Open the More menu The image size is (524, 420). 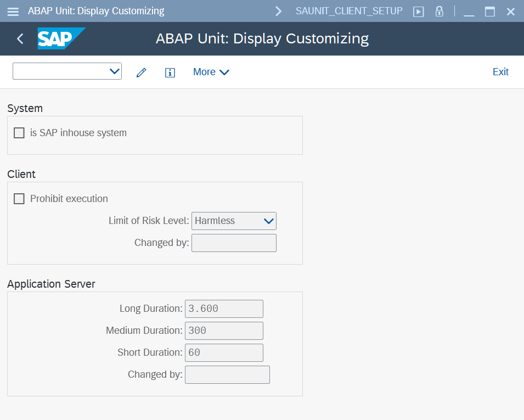[x=211, y=72]
